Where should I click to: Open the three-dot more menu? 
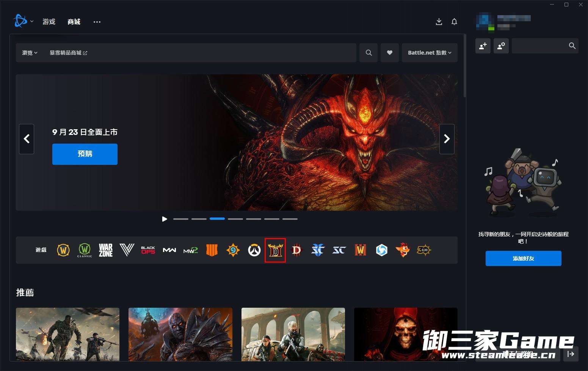97,22
